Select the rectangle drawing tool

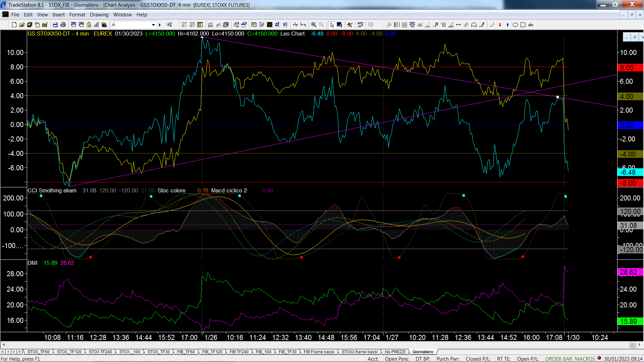(523, 25)
